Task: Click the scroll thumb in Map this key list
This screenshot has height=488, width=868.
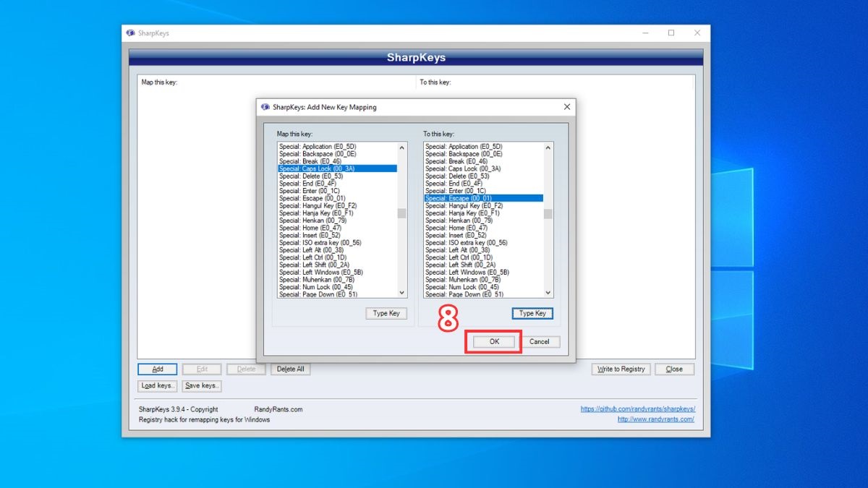Action: click(x=402, y=213)
